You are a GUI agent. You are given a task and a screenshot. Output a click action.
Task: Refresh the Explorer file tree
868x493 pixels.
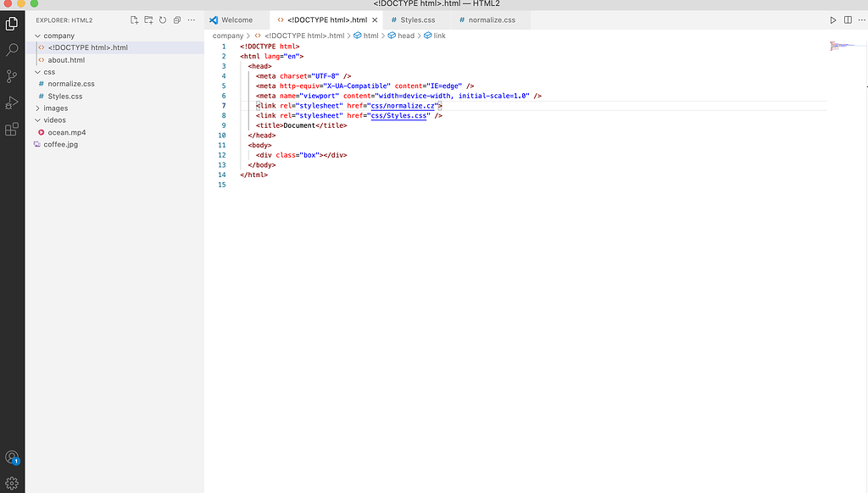coord(163,19)
